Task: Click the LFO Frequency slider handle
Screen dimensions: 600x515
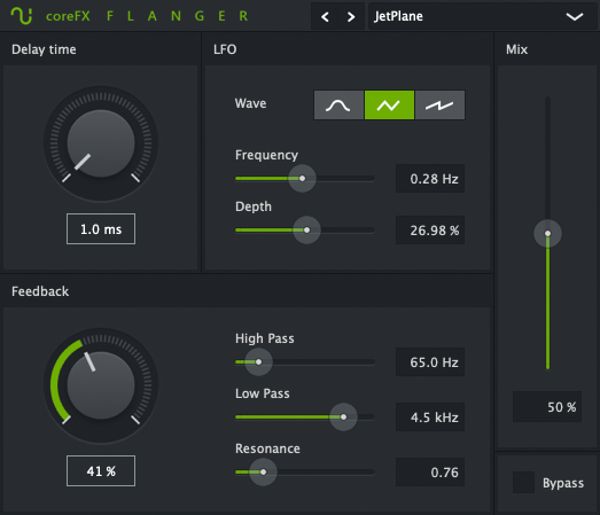Action: point(301,179)
